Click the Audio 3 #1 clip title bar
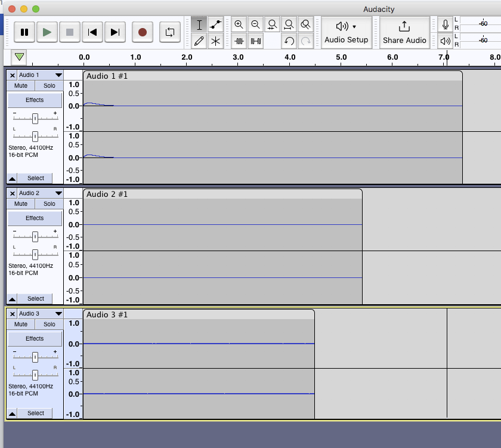 [x=198, y=314]
